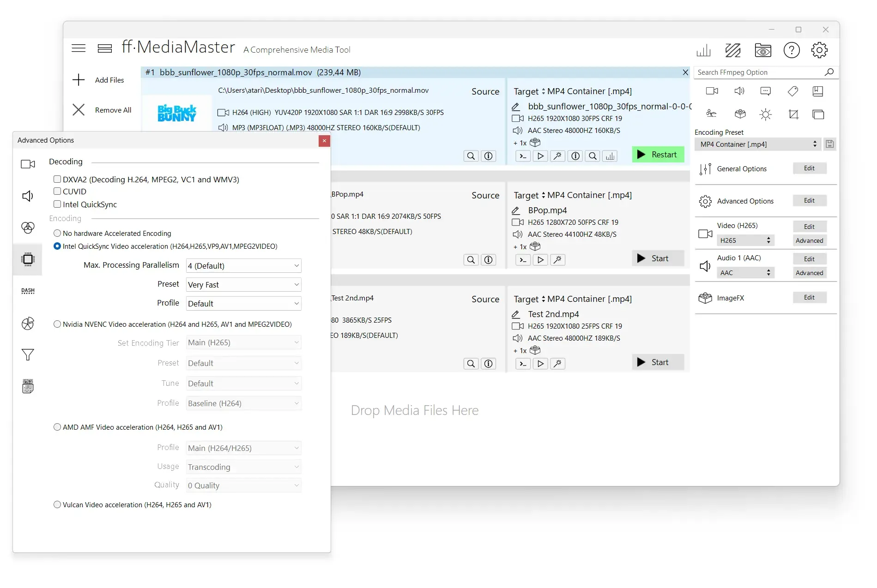Open the Very Fast preset dropdown
The height and width of the screenshot is (588, 877).
pos(243,285)
